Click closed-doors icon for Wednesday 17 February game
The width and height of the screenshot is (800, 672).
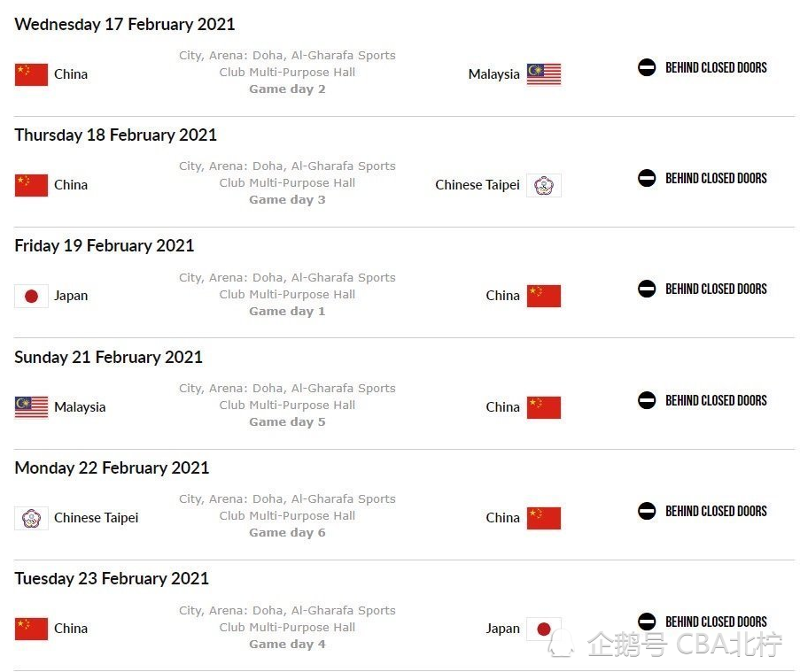pos(647,67)
